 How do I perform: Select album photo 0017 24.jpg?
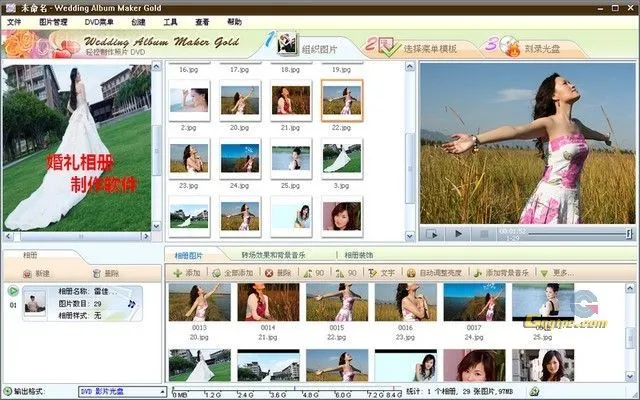tap(474, 302)
